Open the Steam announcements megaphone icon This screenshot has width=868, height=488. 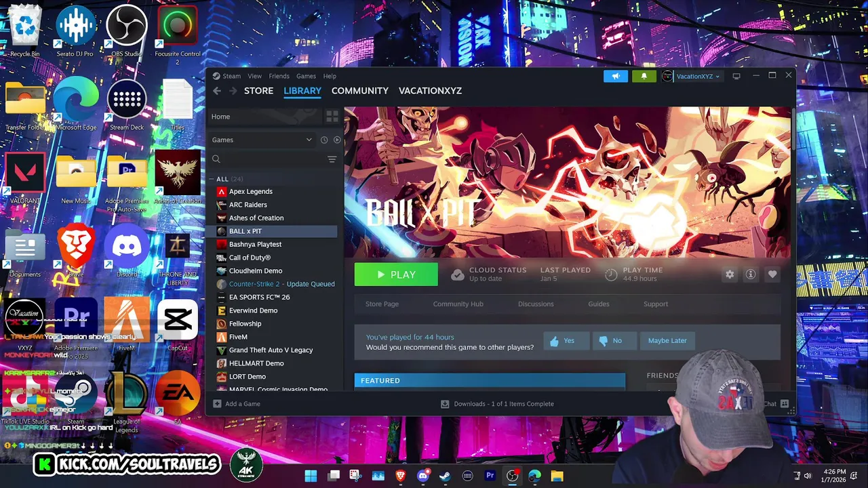[x=616, y=76]
